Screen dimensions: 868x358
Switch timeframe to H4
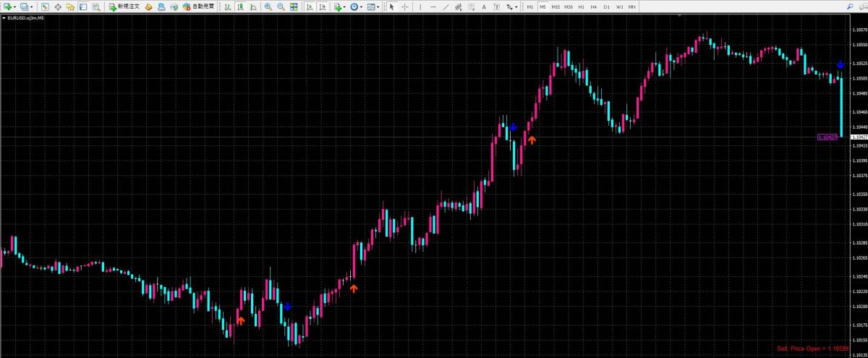click(x=593, y=7)
